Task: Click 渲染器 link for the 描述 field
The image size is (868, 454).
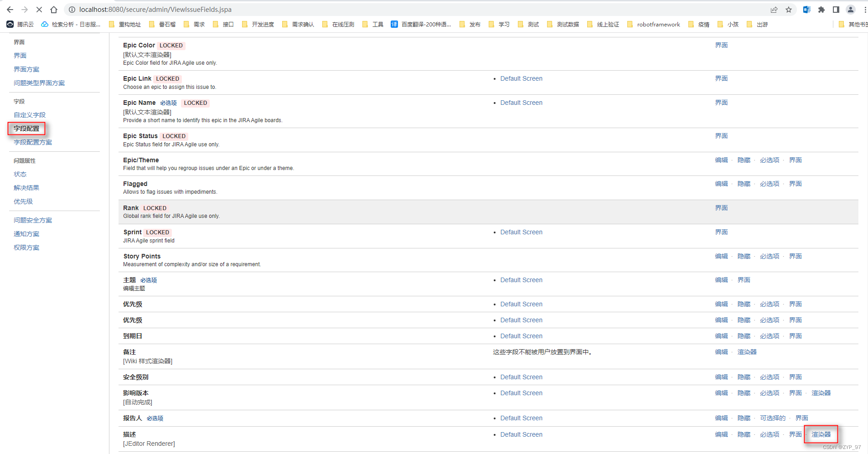Action: pyautogui.click(x=821, y=434)
